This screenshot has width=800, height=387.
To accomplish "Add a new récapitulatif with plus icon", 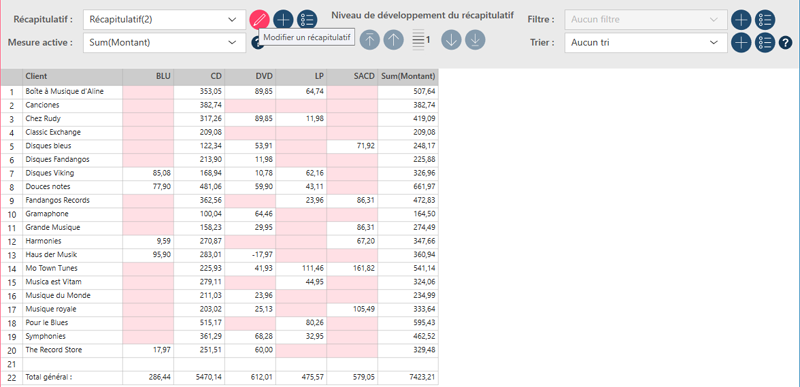I will tap(283, 20).
